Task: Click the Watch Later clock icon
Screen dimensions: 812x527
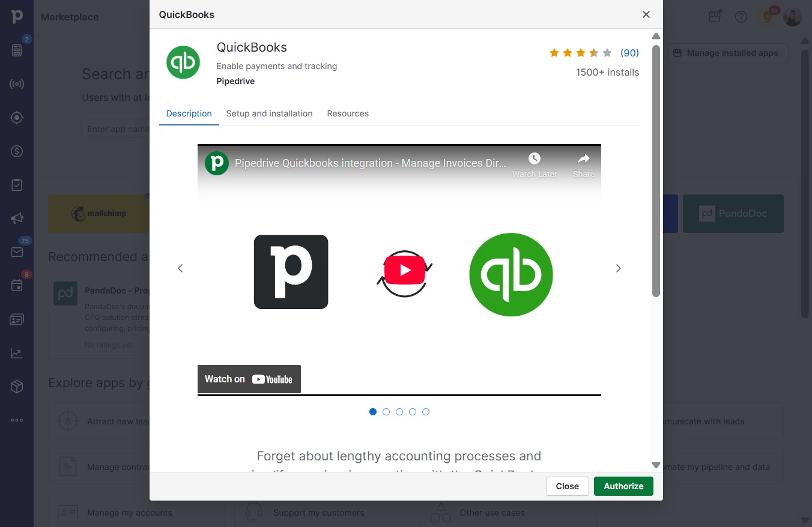Action: pos(535,158)
